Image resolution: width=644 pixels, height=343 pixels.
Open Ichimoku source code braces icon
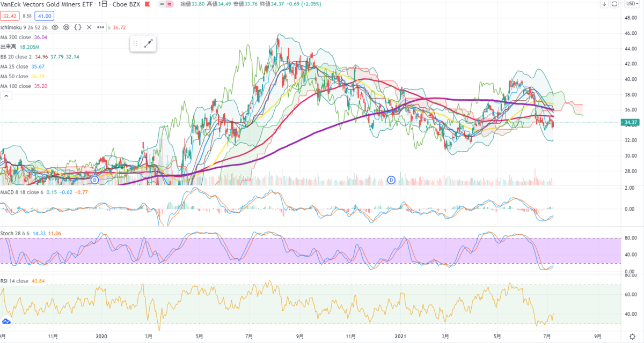[x=77, y=27]
